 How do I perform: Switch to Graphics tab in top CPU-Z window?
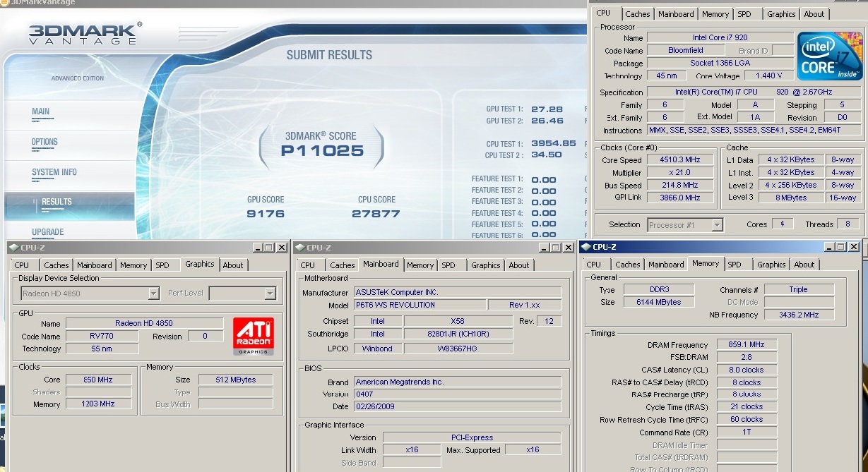781,14
